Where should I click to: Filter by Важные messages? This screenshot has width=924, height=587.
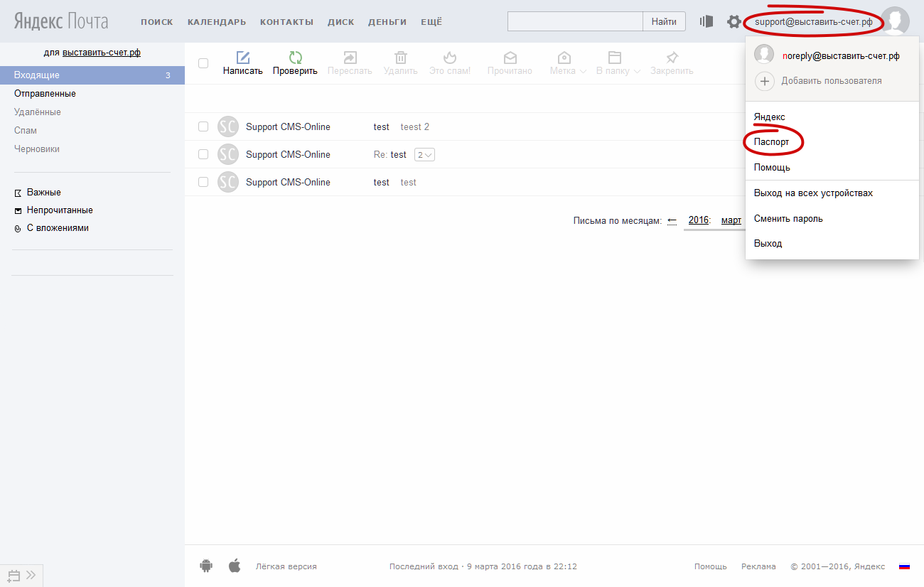pyautogui.click(x=43, y=193)
